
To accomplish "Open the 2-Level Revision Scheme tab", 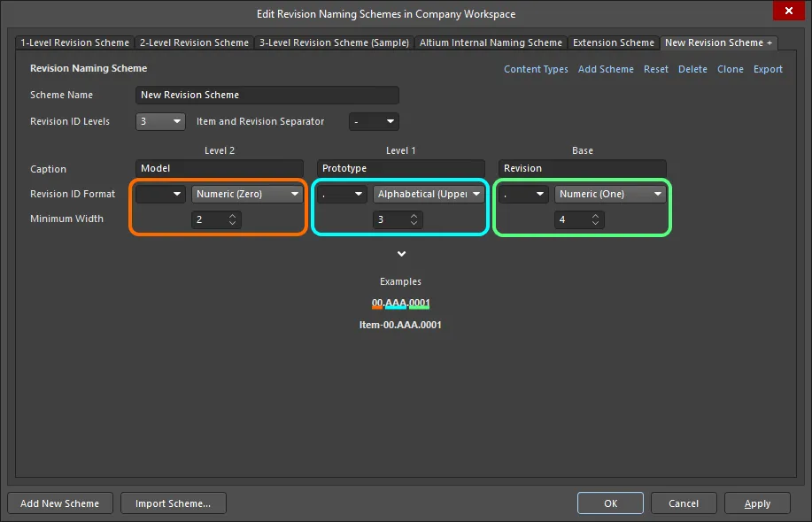I will click(x=194, y=42).
